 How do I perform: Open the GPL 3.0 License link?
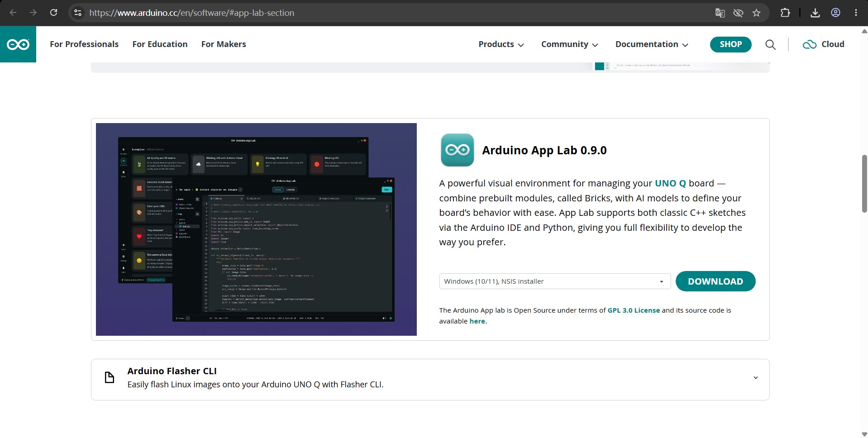(x=633, y=310)
